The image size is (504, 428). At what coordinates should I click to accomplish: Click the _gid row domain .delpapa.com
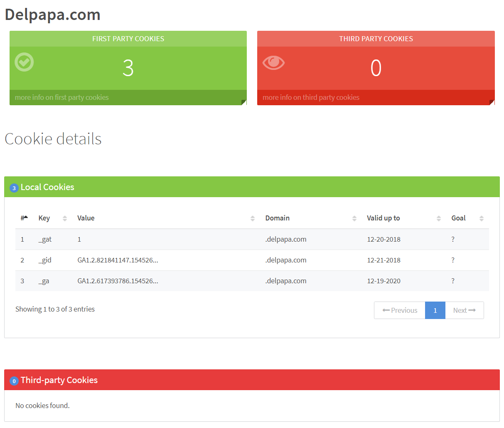tap(286, 260)
